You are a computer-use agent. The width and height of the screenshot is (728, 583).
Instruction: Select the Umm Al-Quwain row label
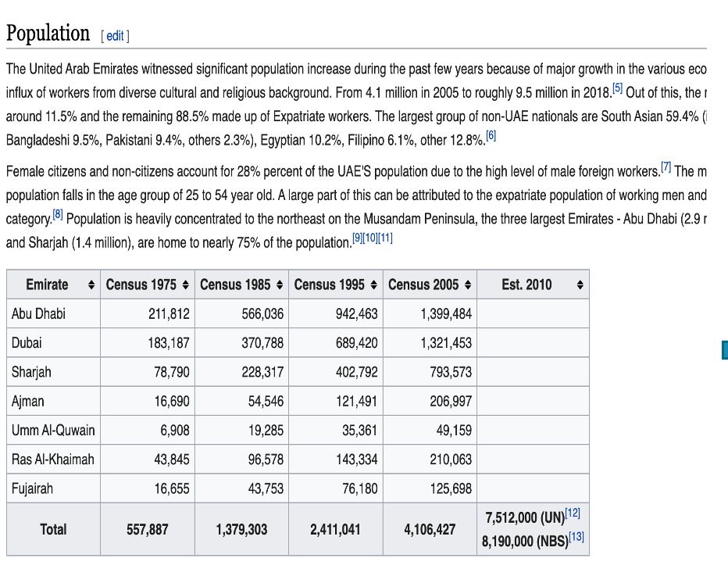53,431
